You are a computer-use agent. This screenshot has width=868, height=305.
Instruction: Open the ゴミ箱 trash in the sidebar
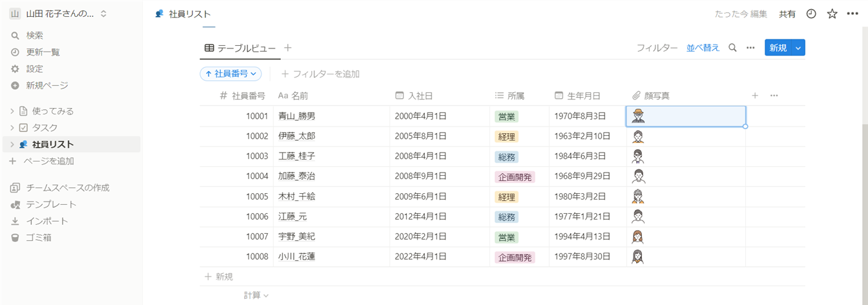pyautogui.click(x=38, y=238)
